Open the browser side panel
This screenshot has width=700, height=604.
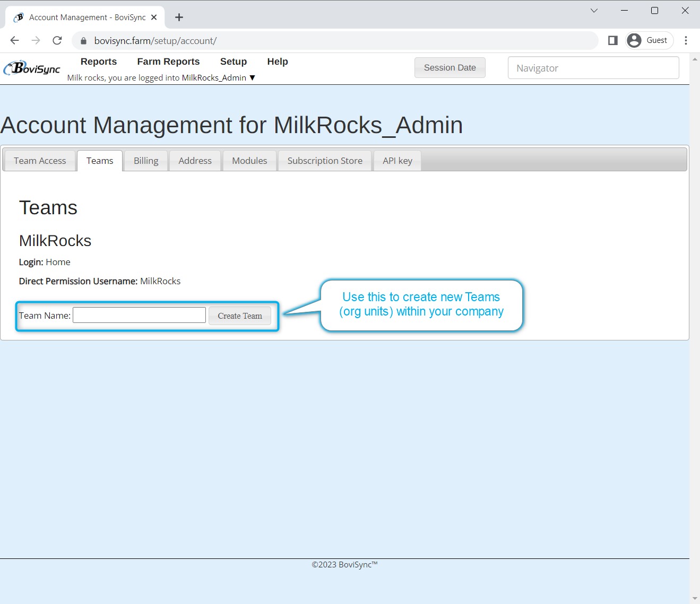point(613,40)
